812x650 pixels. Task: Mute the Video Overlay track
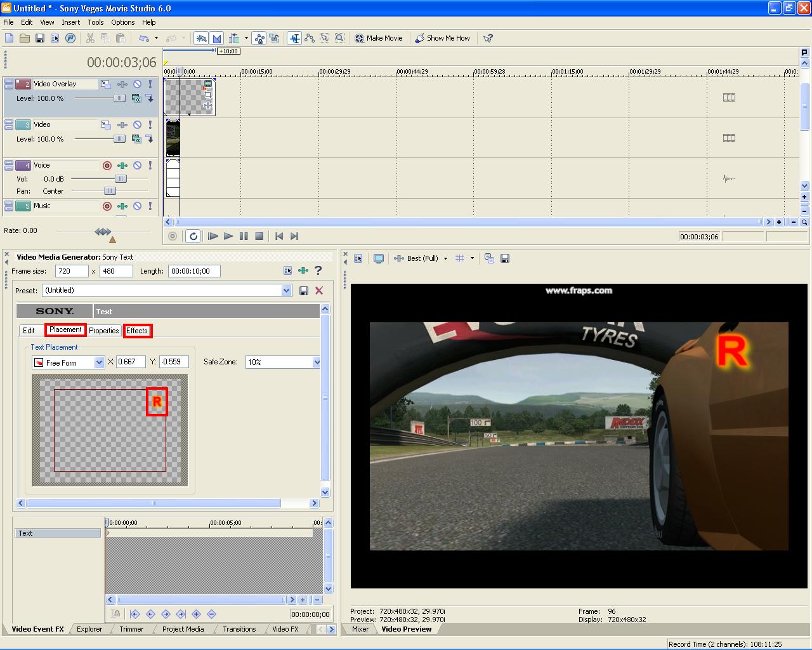coord(137,84)
